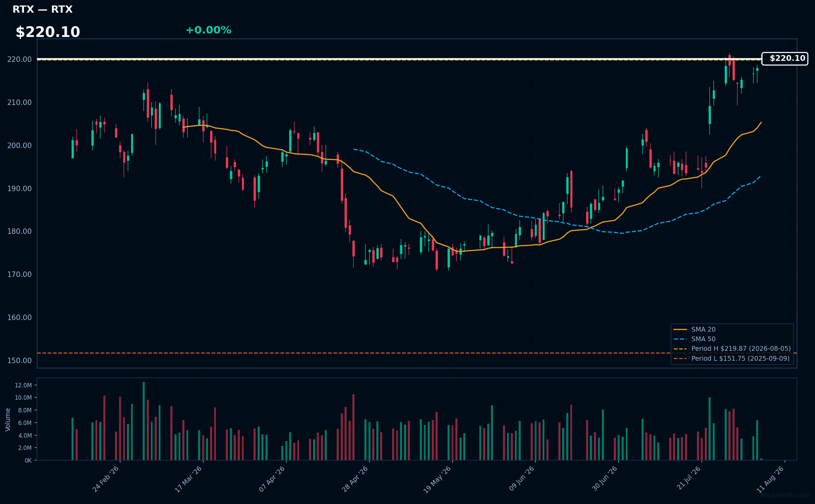The image size is (815, 504).
Task: Click the 19 May '26 date label
Action: (438, 479)
